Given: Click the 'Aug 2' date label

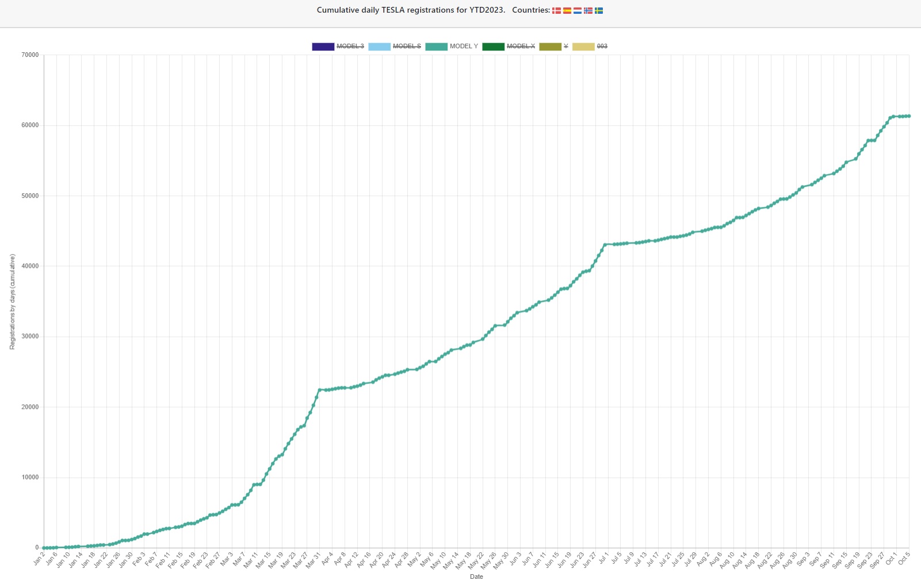Looking at the screenshot, I should point(702,559).
